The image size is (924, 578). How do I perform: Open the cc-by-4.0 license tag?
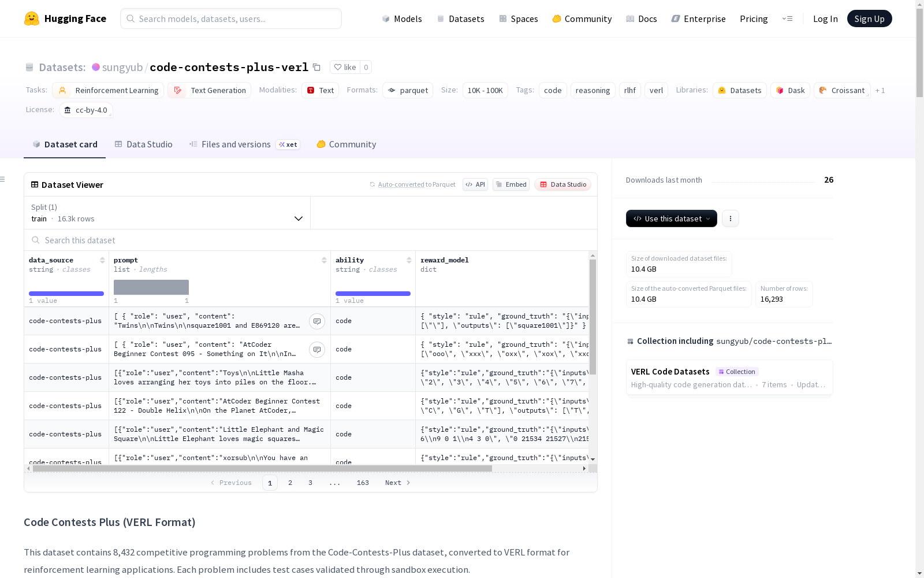(86, 110)
